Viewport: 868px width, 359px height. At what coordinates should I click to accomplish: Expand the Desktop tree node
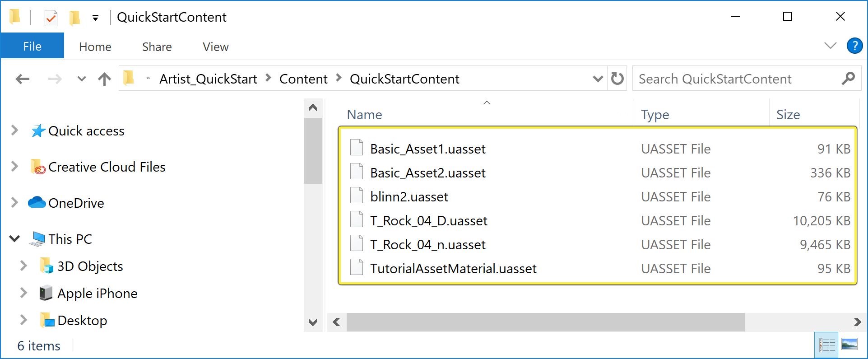click(x=23, y=320)
